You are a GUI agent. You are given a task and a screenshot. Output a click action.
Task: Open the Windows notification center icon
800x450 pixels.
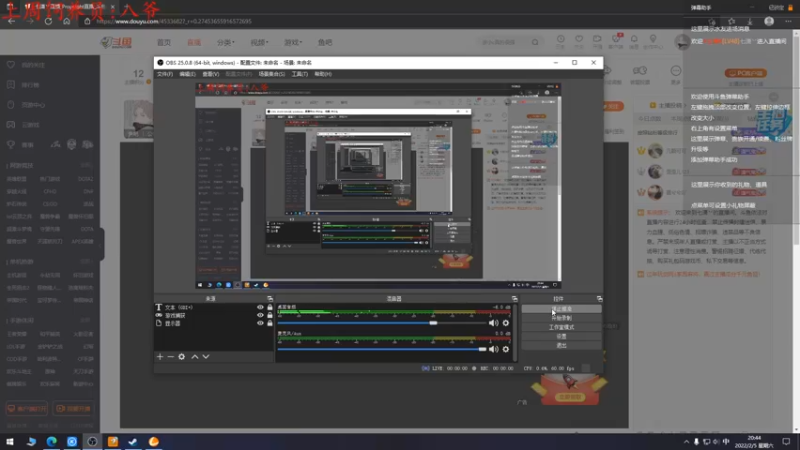tap(786, 441)
